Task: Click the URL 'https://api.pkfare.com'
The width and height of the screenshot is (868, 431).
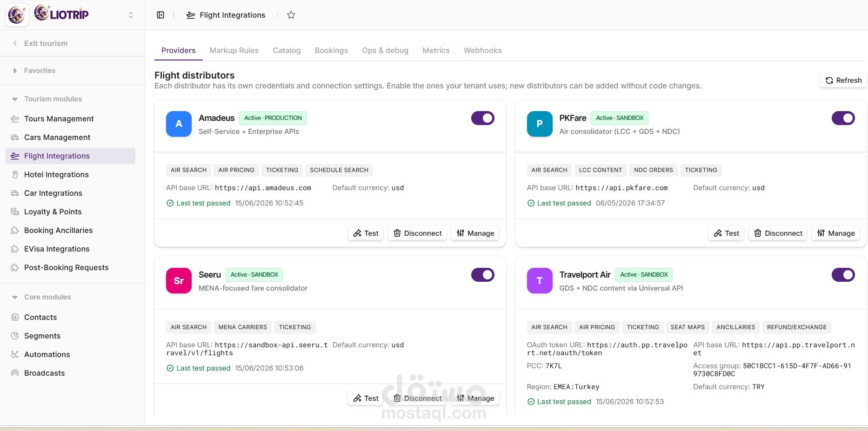Action: tap(621, 188)
